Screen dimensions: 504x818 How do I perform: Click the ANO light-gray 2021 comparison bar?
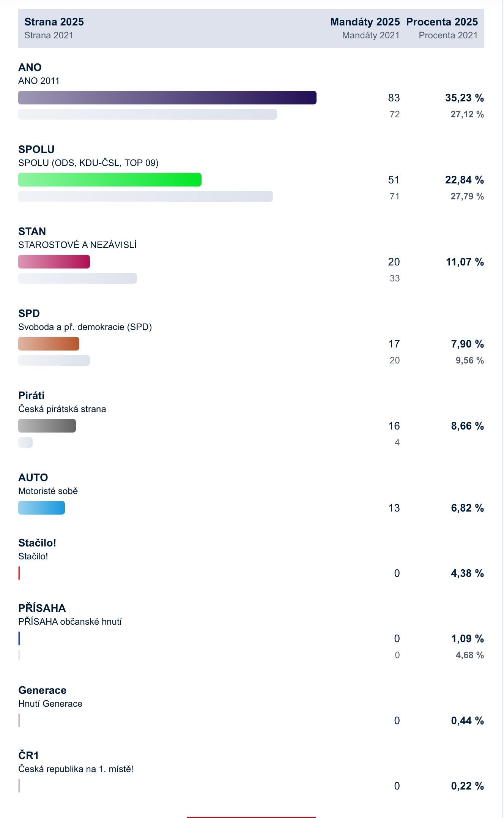(x=147, y=114)
